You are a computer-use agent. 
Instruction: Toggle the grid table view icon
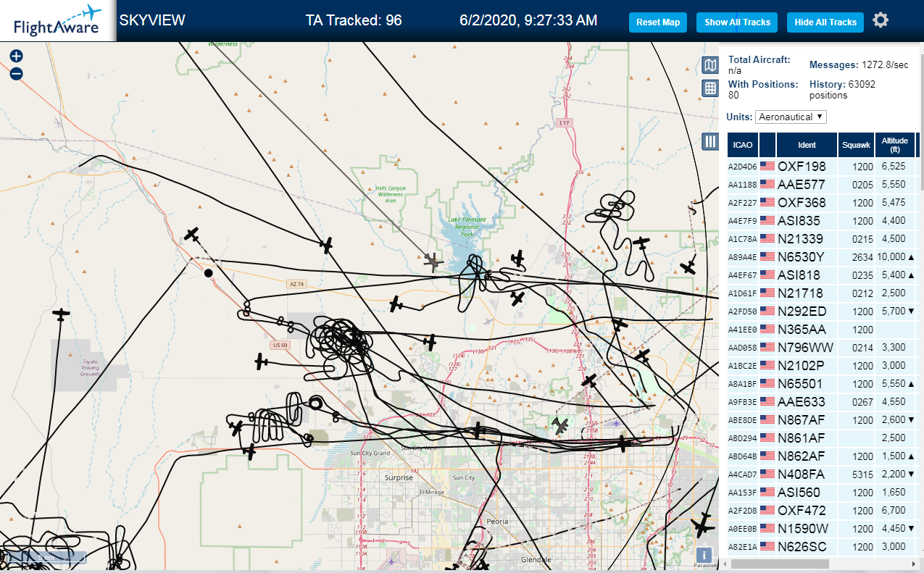(710, 88)
